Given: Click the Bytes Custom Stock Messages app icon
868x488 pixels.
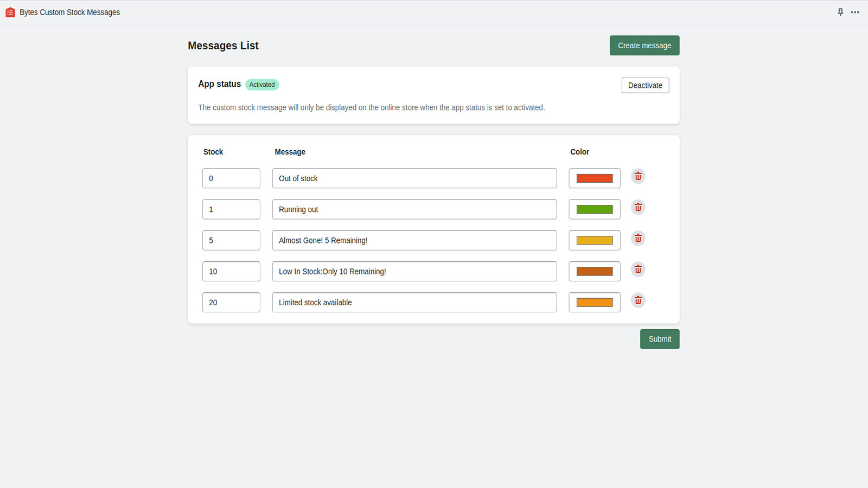Looking at the screenshot, I should [10, 12].
